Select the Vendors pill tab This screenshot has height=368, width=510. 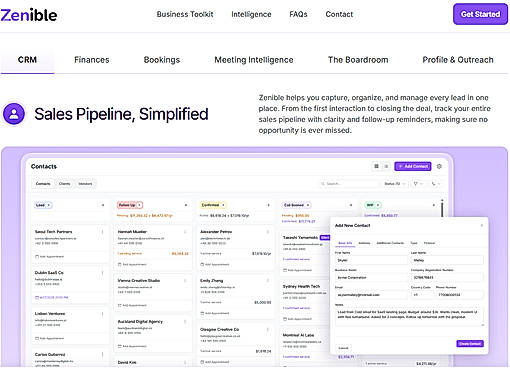click(x=85, y=184)
